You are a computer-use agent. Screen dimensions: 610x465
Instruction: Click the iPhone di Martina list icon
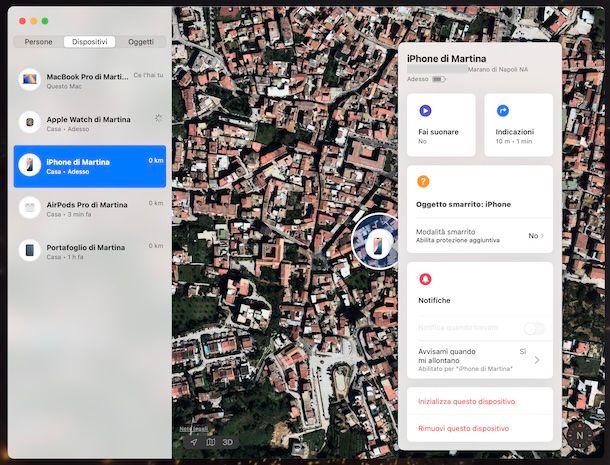(30, 165)
